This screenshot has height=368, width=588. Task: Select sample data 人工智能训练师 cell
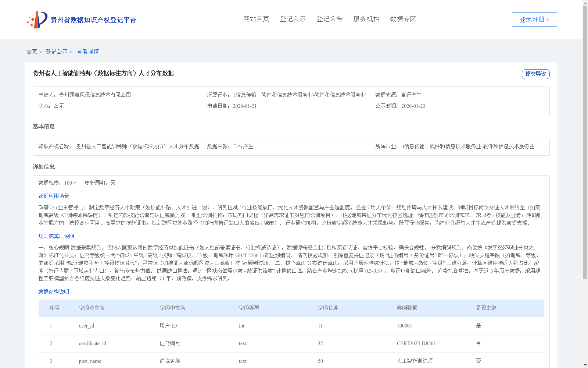click(x=415, y=361)
